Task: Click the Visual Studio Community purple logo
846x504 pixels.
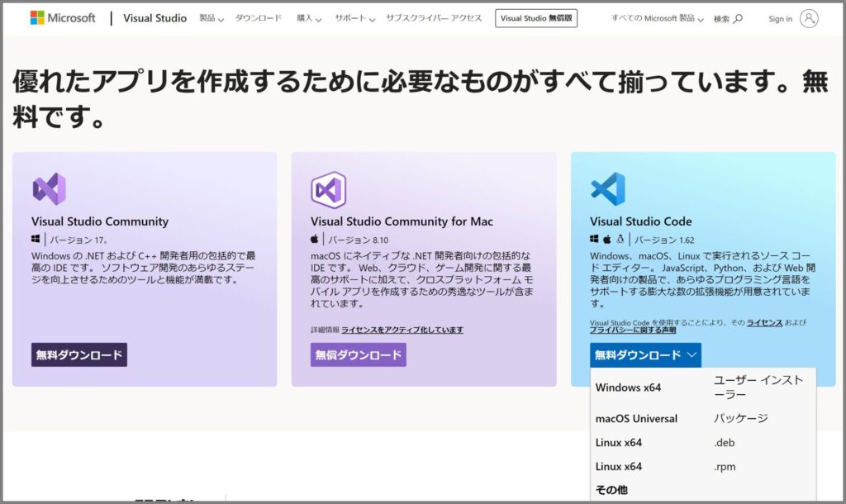Action: (x=49, y=189)
